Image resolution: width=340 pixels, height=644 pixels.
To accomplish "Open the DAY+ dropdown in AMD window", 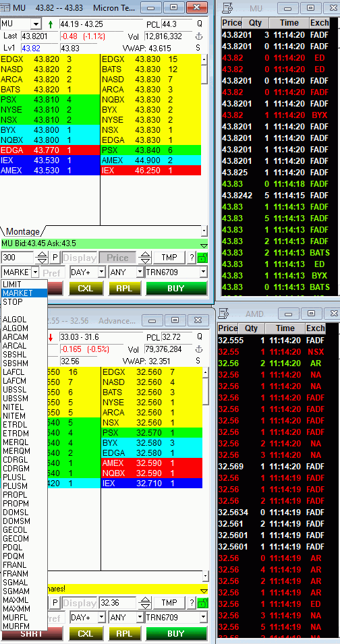I will pos(101,617).
